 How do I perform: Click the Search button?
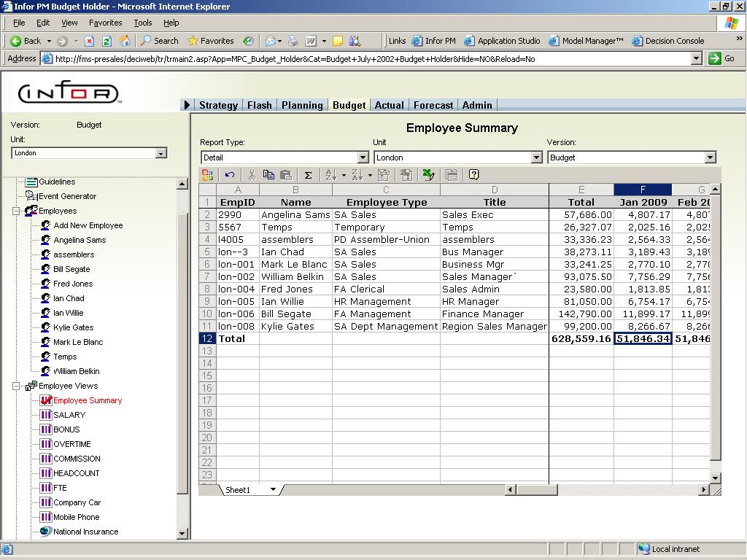(x=160, y=41)
